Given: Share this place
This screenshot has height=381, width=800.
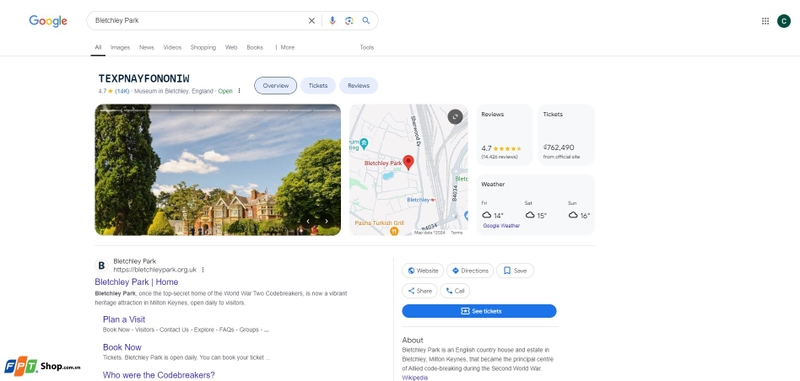Looking at the screenshot, I should click(419, 291).
